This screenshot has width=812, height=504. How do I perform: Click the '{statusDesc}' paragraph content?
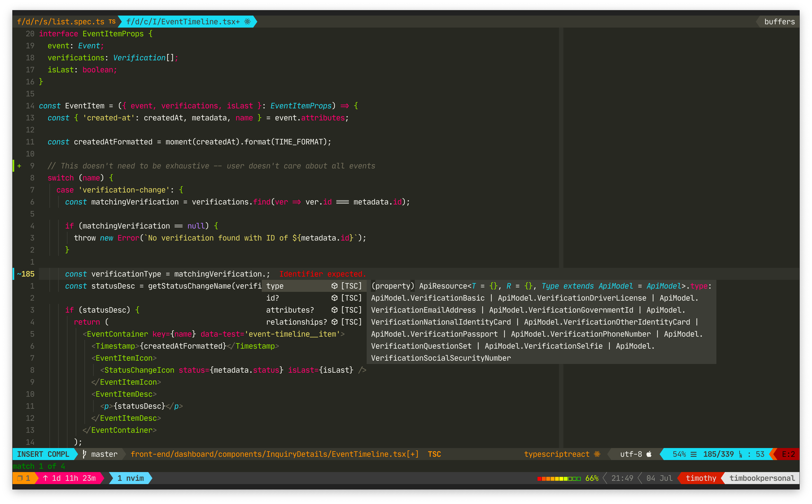139,406
